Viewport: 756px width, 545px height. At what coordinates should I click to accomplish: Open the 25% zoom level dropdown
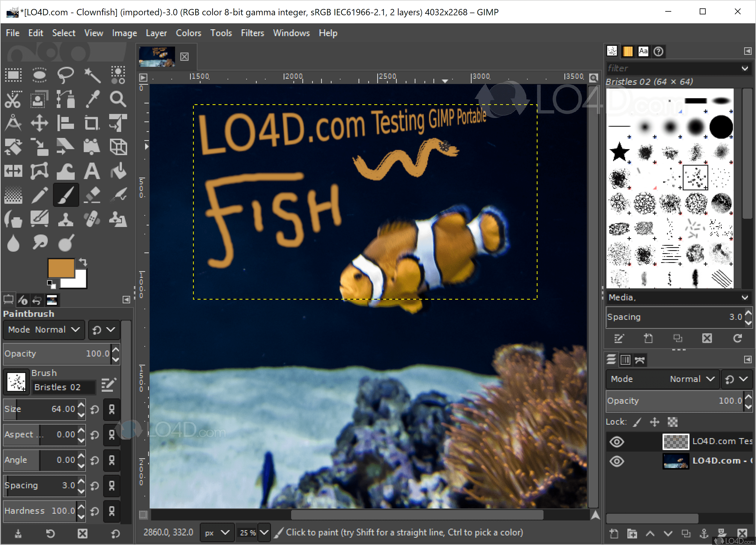pos(264,533)
